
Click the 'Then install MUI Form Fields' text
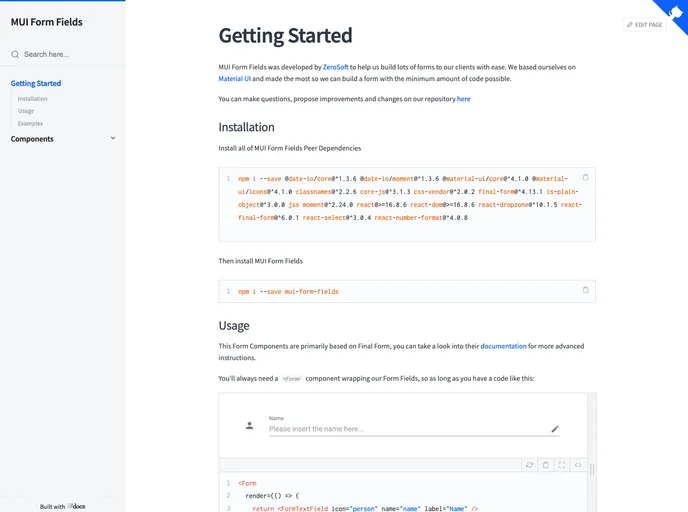(261, 261)
